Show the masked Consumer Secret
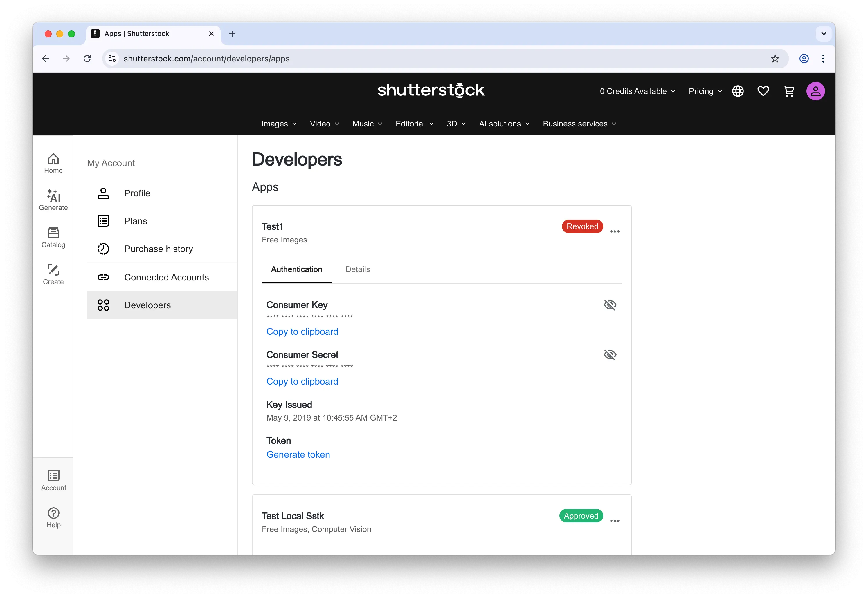 [x=610, y=354]
